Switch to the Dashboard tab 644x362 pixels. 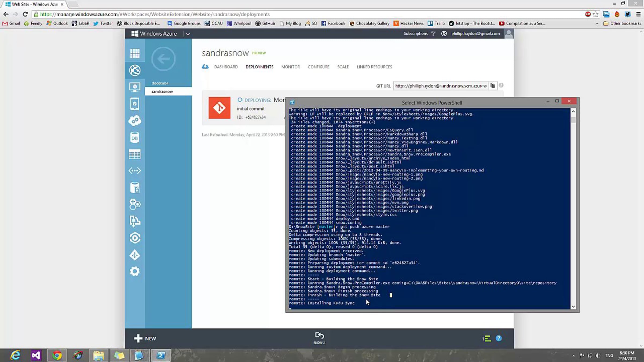tap(226, 67)
